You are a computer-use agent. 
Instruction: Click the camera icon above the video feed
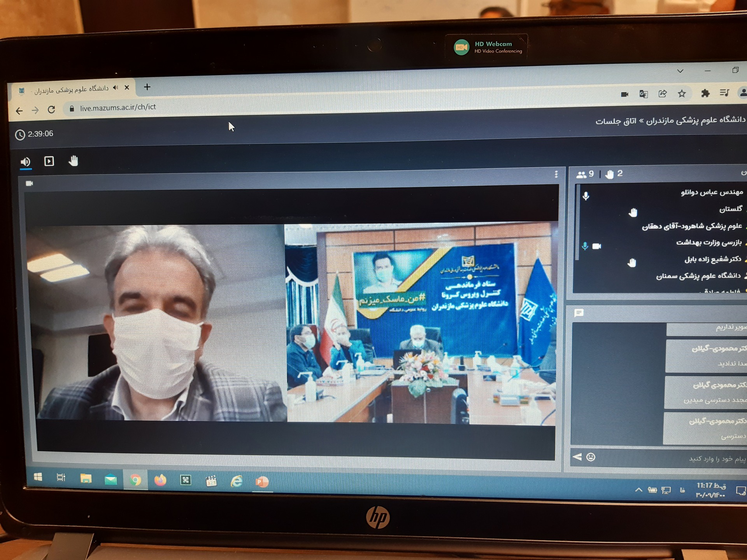pos(30,183)
